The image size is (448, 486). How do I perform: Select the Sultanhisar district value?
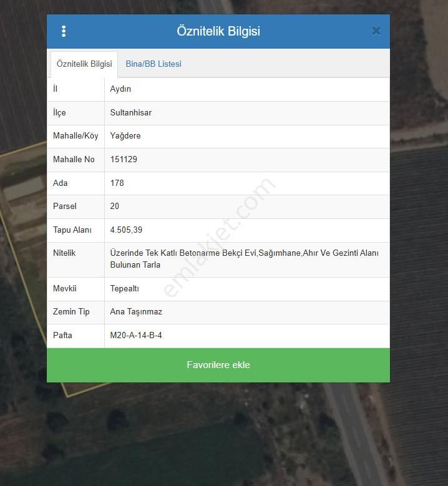(131, 113)
